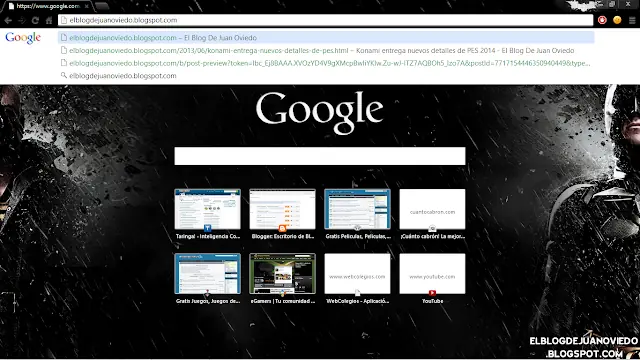Go forward using the forward arrow
Image resolution: width=640 pixels, height=360 pixels.
[x=22, y=20]
